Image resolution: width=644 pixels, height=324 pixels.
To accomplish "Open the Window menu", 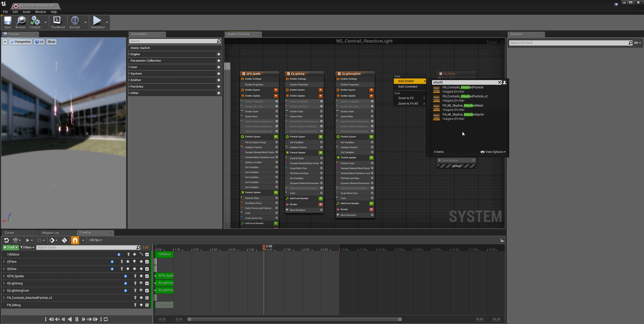I will pyautogui.click(x=40, y=12).
